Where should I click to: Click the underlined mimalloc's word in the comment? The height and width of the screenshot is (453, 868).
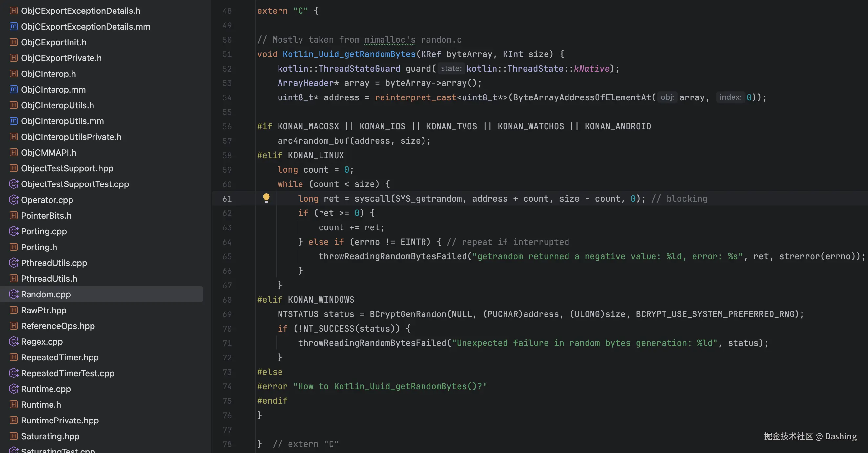[x=389, y=40]
